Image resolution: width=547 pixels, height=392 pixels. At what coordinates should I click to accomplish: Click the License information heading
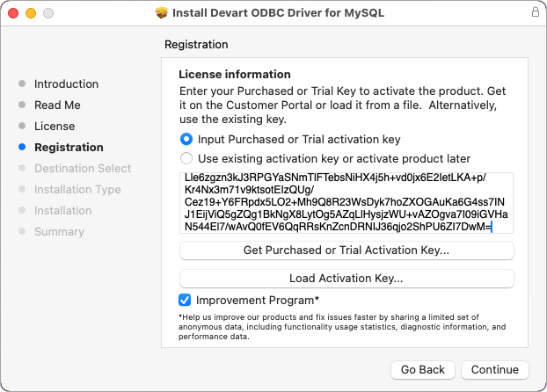pyautogui.click(x=235, y=75)
